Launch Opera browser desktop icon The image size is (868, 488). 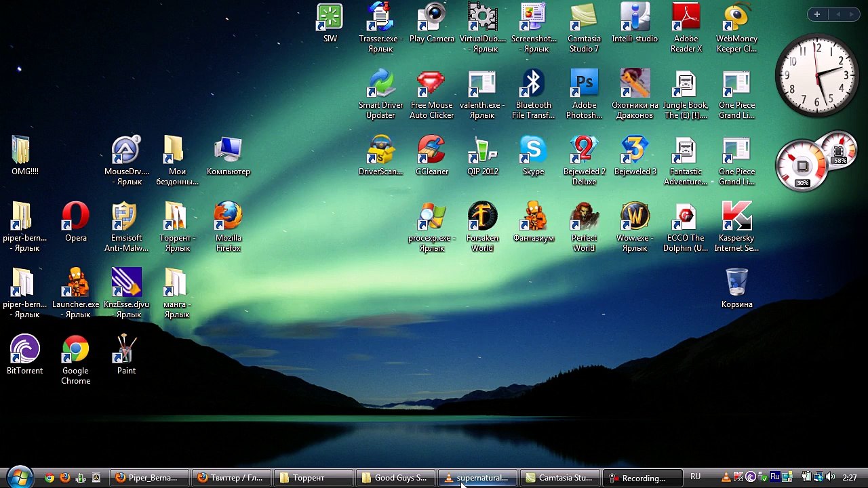pyautogui.click(x=76, y=222)
